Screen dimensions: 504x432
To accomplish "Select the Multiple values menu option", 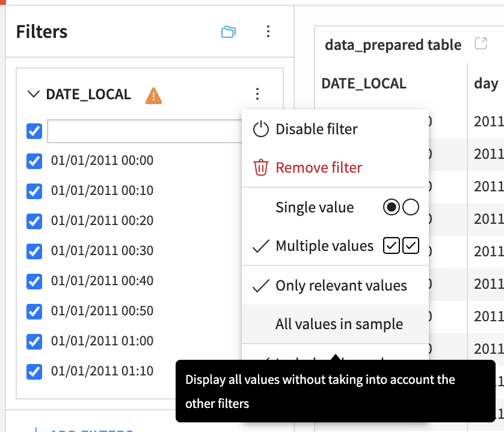I will [x=335, y=245].
